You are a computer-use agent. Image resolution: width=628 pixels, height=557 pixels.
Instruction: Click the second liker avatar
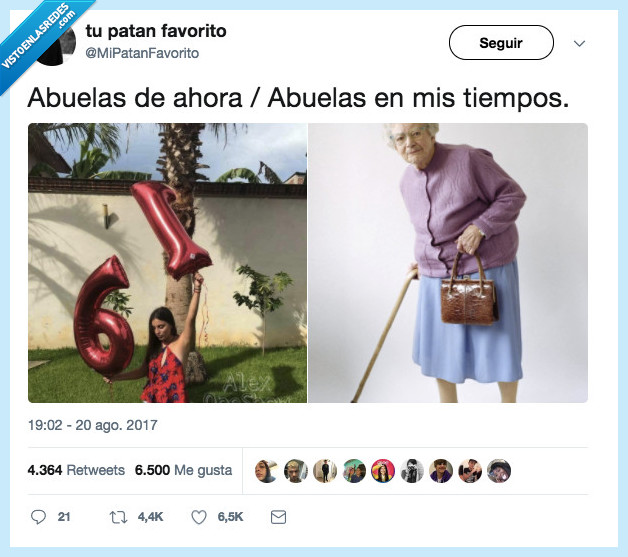296,471
